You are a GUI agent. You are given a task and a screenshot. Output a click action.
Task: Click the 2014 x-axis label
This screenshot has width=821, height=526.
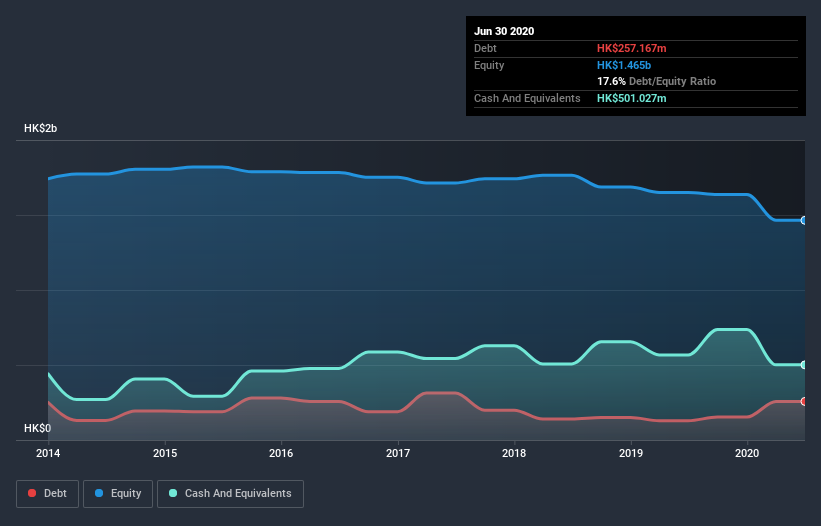48,453
